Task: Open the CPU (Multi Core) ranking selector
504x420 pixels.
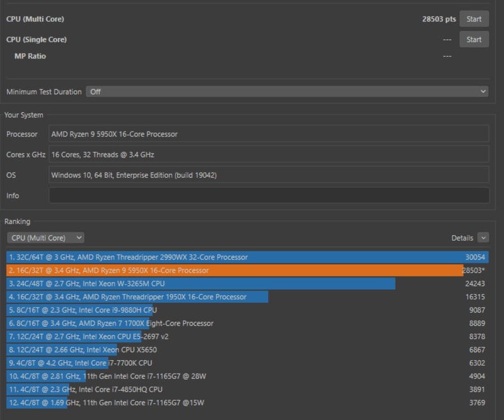Action: click(x=45, y=238)
